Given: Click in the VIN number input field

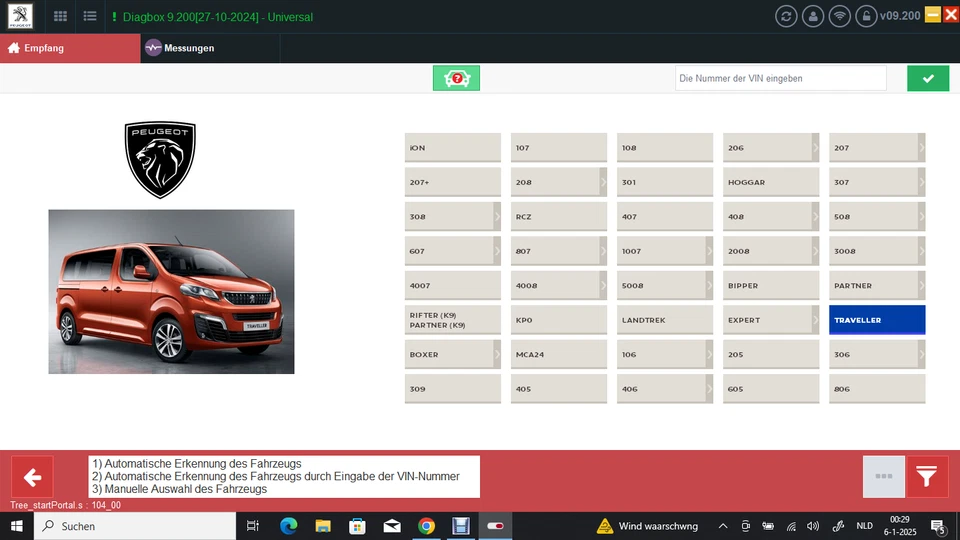Looking at the screenshot, I should click(781, 78).
